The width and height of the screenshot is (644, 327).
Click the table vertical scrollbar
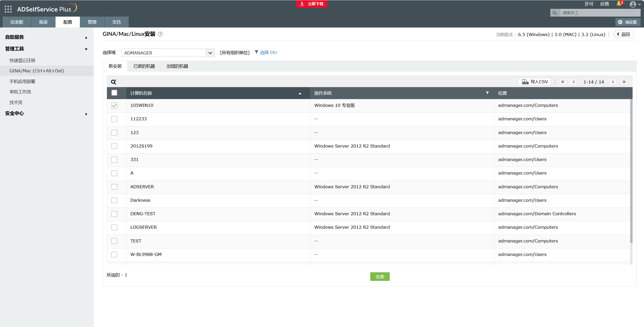tap(631, 171)
